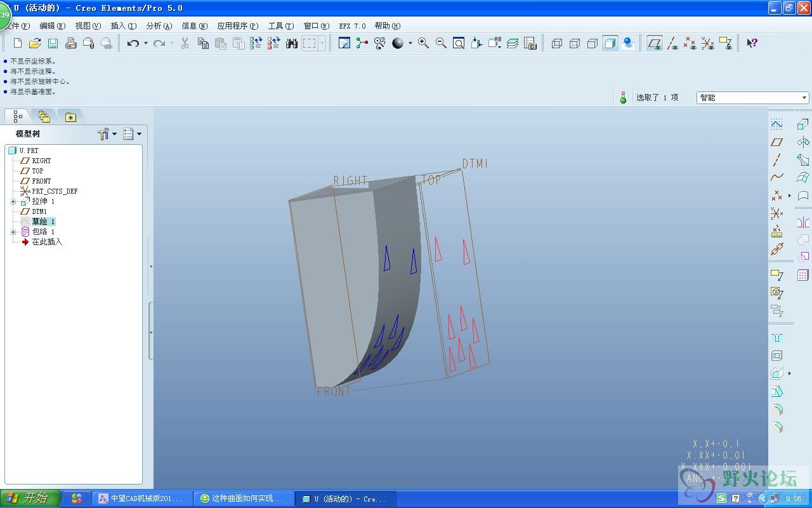
Task: Select the Mirror tool in the right toolbar
Action: [x=803, y=222]
